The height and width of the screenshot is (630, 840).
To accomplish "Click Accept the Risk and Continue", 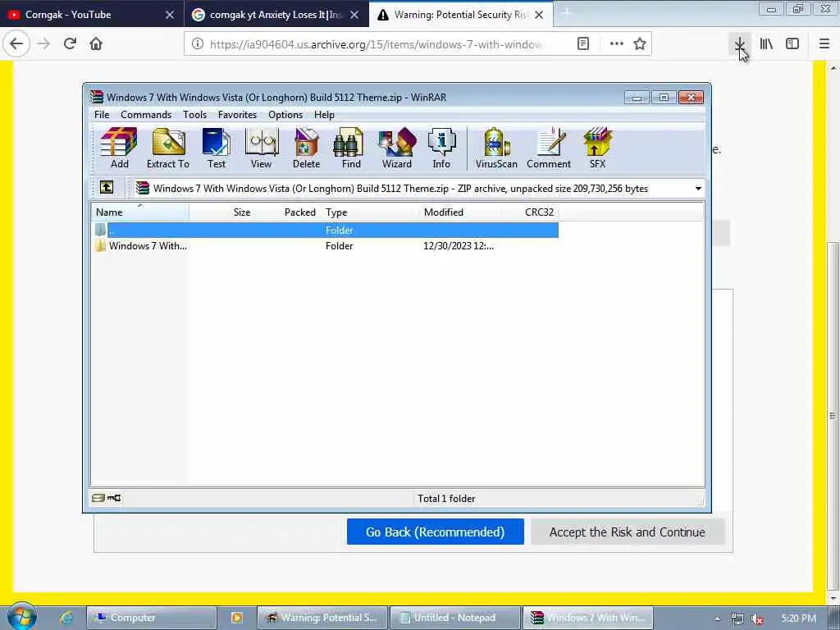I will [x=628, y=532].
